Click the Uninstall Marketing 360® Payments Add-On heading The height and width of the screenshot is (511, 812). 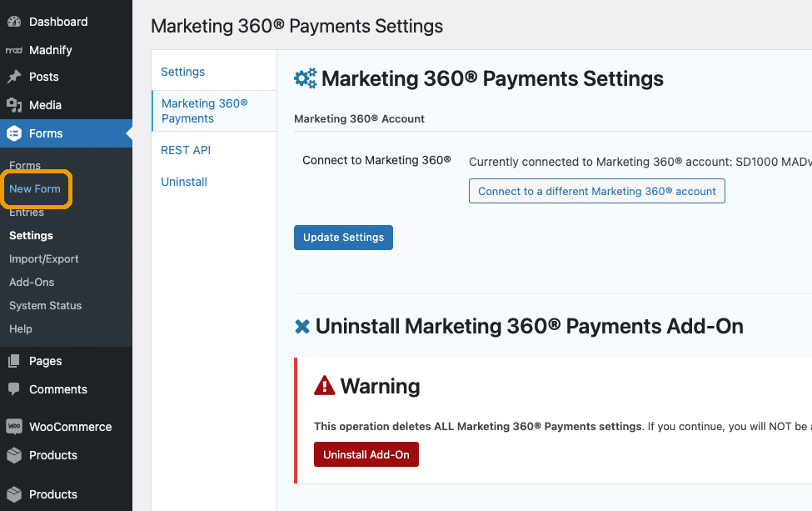529,327
